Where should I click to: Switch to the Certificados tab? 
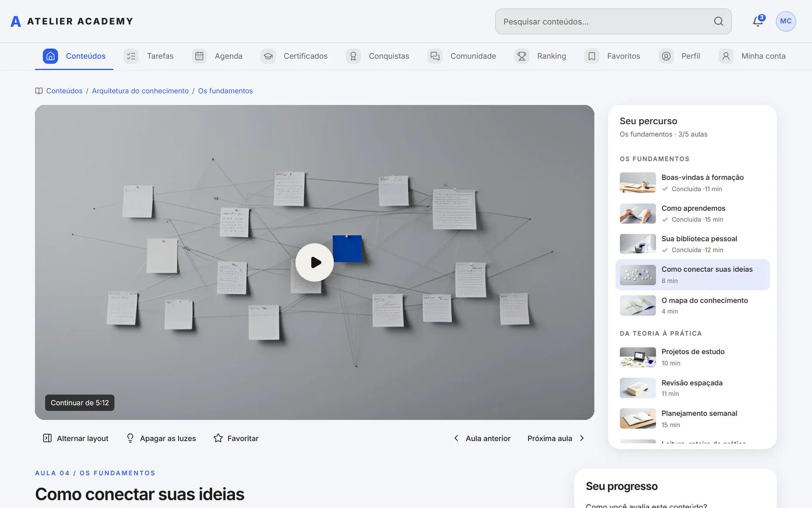click(x=294, y=56)
